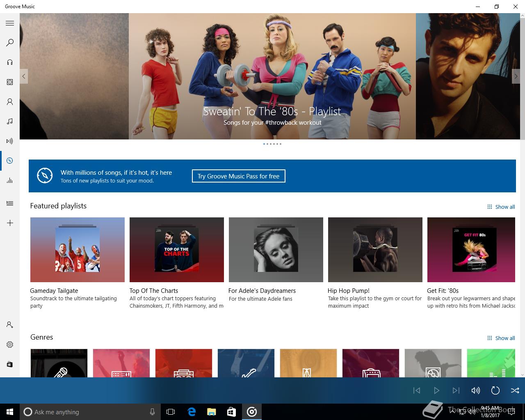The image size is (525, 420).
Task: Show all genres
Action: coord(501,338)
